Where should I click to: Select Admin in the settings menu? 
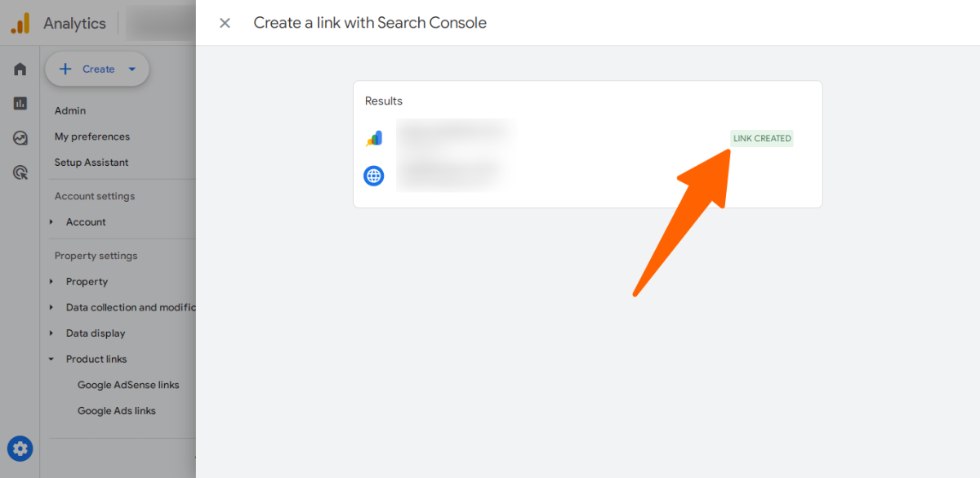pyautogui.click(x=70, y=111)
